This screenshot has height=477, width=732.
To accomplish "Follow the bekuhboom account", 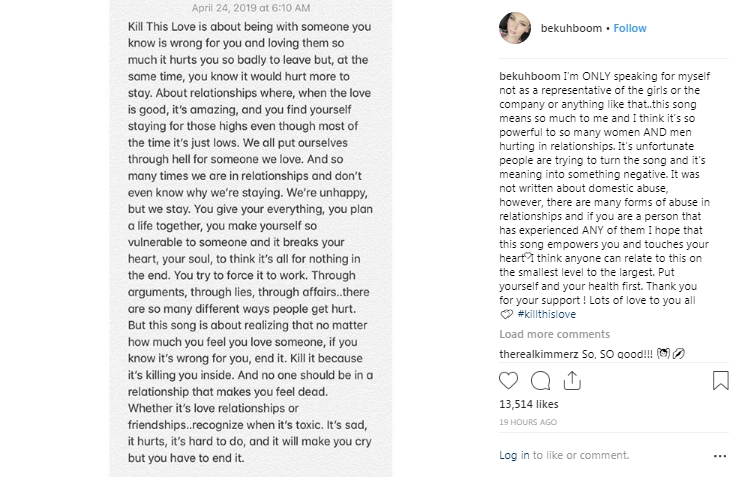I will [x=630, y=28].
